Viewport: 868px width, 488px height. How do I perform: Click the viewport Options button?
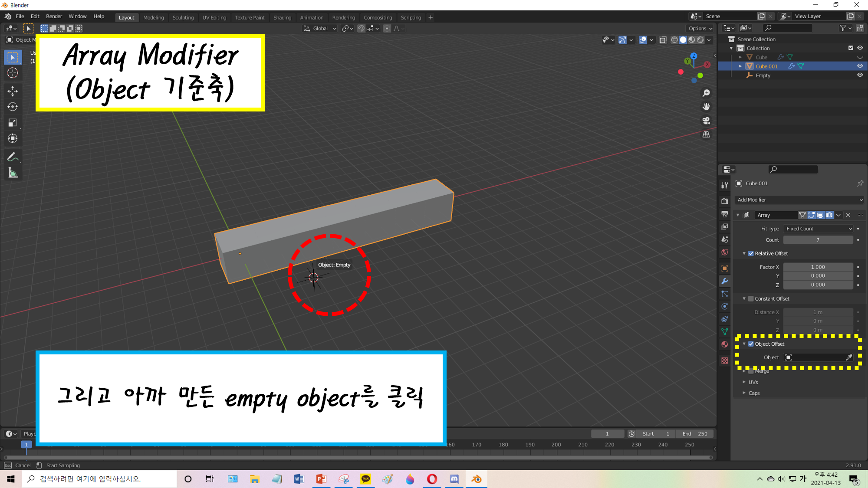point(700,29)
